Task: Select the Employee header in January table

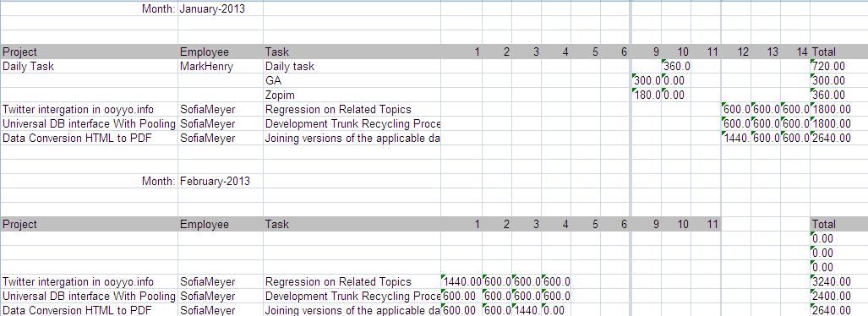Action: pos(221,52)
